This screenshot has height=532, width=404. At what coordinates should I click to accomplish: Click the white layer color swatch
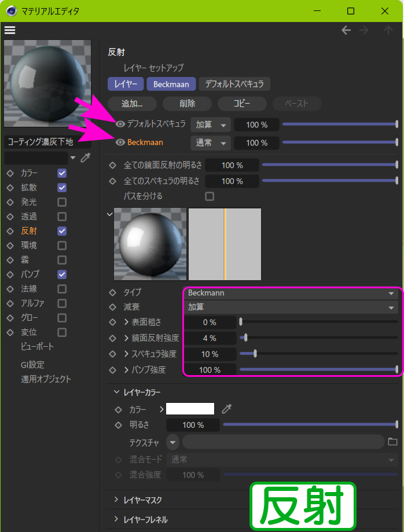pos(190,409)
